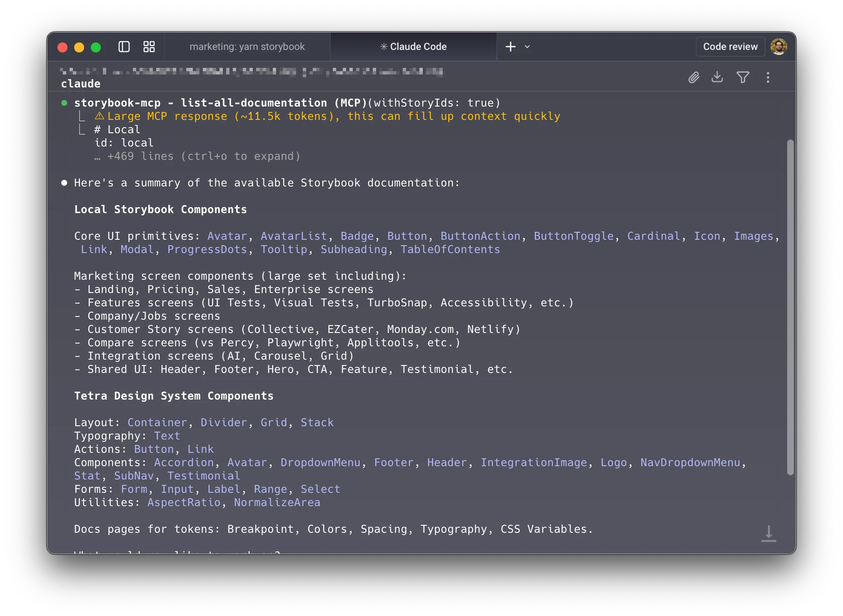Click the export icon at the bottom right
Image resolution: width=843 pixels, height=616 pixels.
click(x=768, y=534)
